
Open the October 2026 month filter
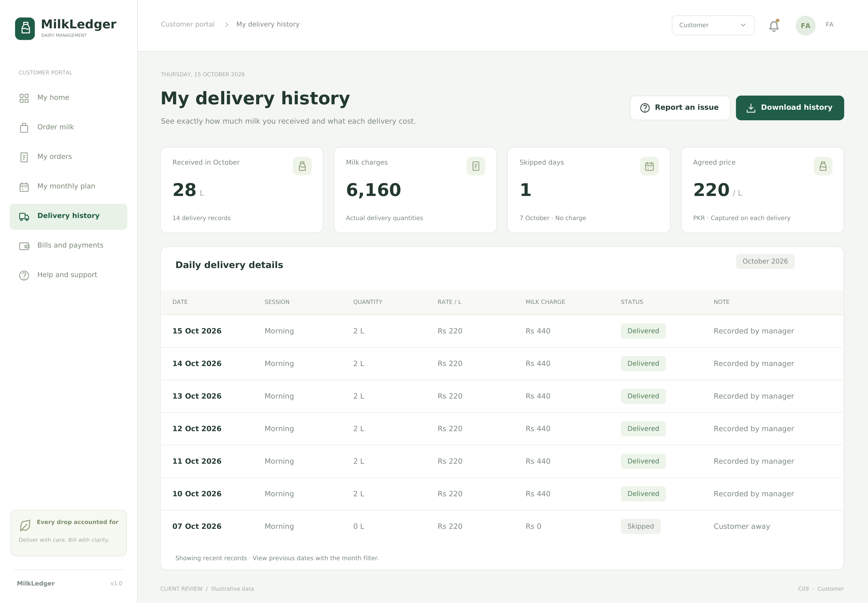(765, 261)
